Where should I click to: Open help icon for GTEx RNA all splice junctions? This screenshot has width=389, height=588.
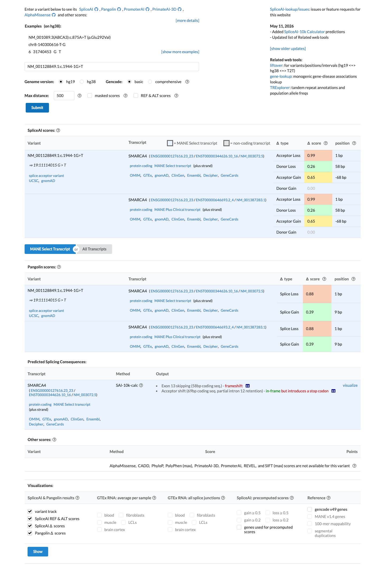pos(223,498)
